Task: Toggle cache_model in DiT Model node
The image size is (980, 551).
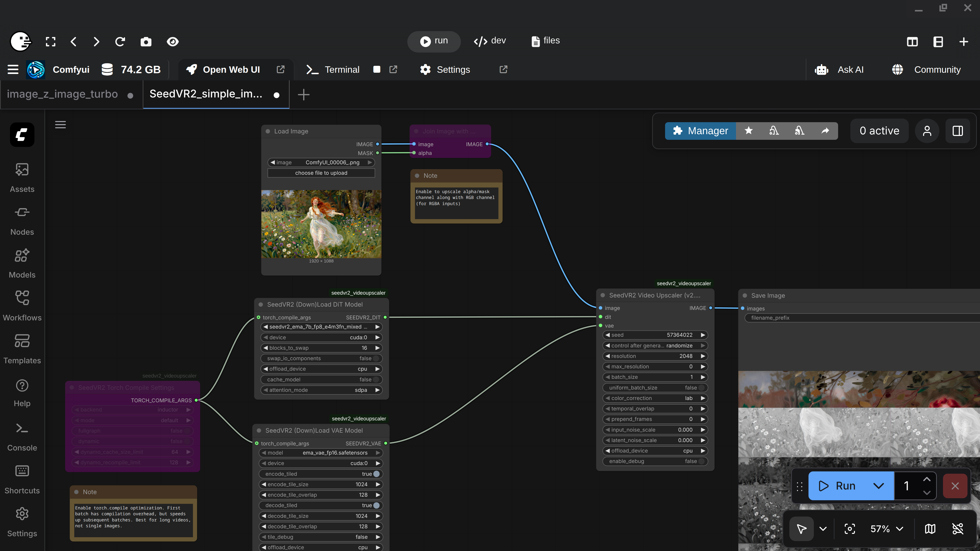Action: 376,380
